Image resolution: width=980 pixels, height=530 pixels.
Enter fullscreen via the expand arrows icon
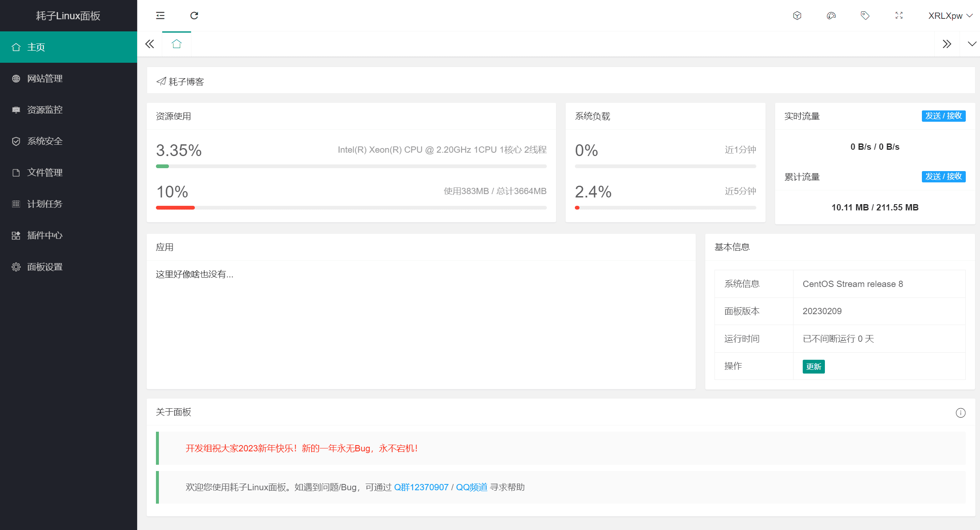coord(899,15)
